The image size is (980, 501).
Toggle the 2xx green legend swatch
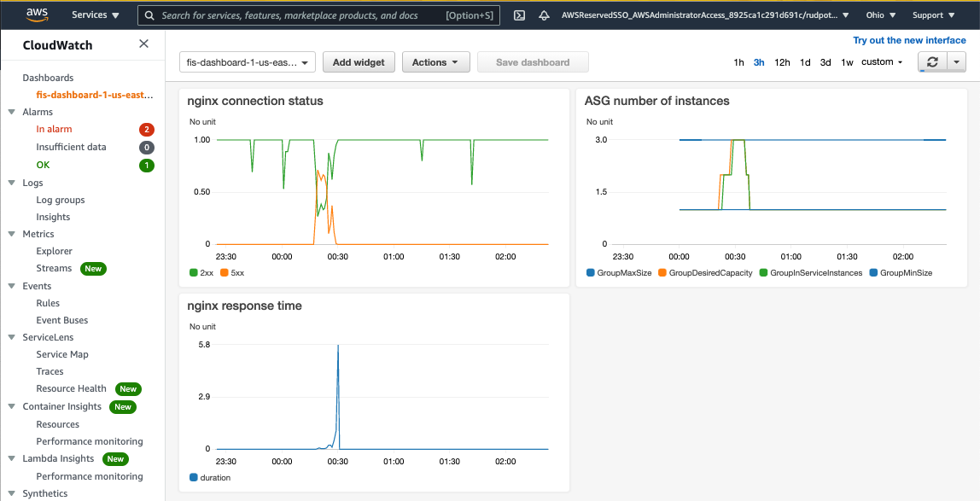[x=193, y=273]
